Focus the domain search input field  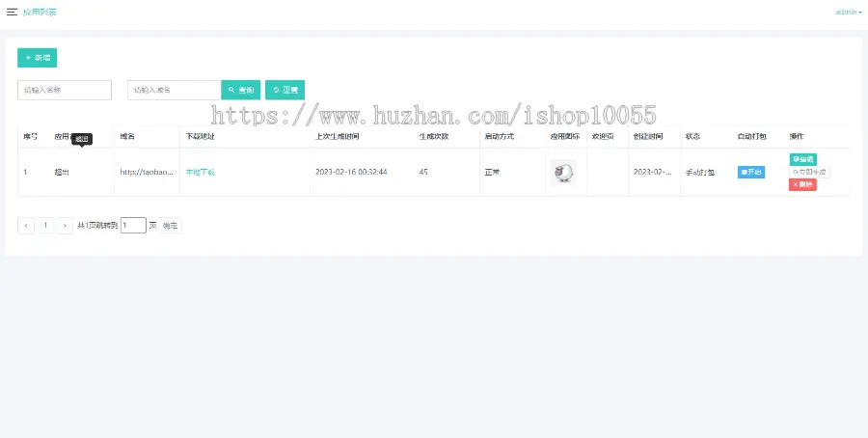[175, 91]
